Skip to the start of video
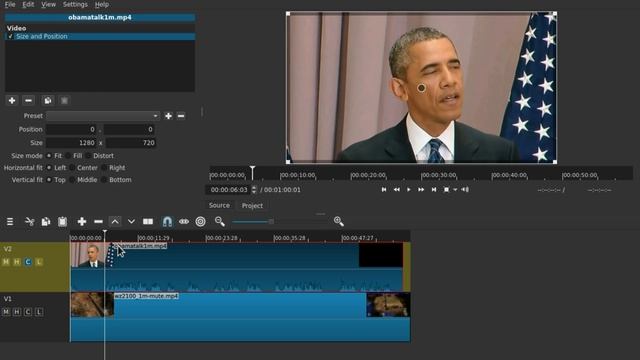 click(x=384, y=189)
